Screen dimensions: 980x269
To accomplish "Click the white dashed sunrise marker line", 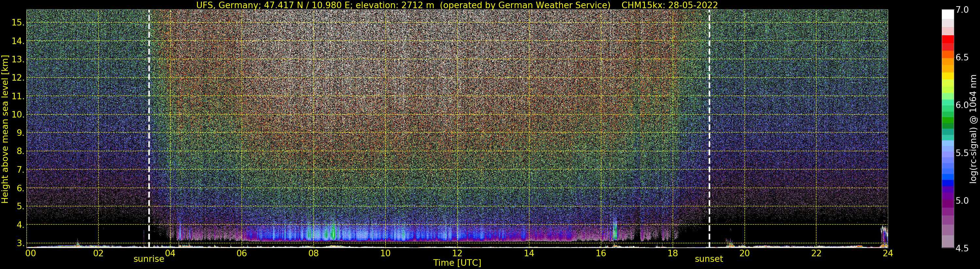I will [149, 129].
